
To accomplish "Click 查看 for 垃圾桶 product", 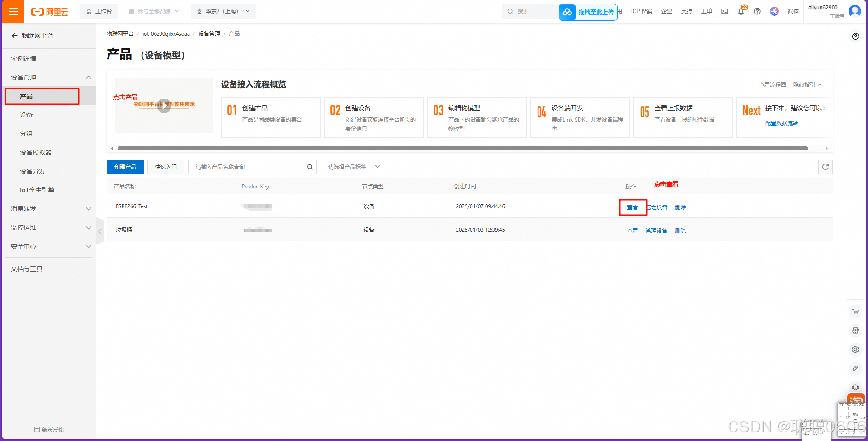I will click(x=632, y=231).
